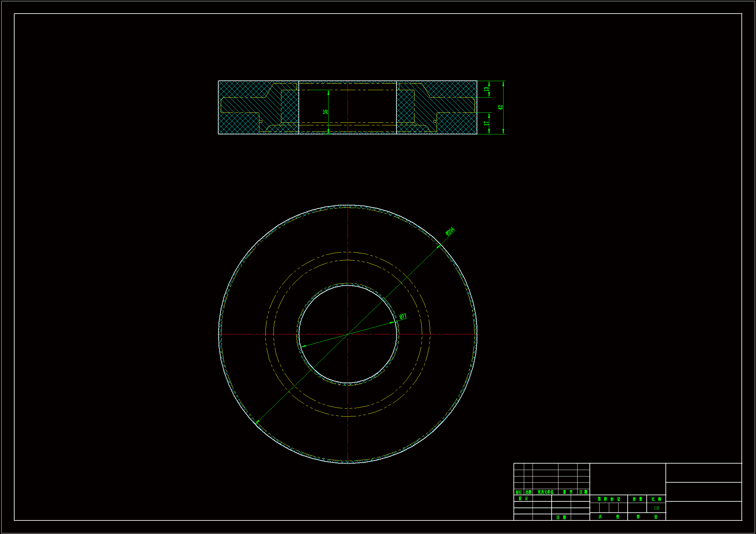Click the 重量 cell in title block

click(x=637, y=499)
